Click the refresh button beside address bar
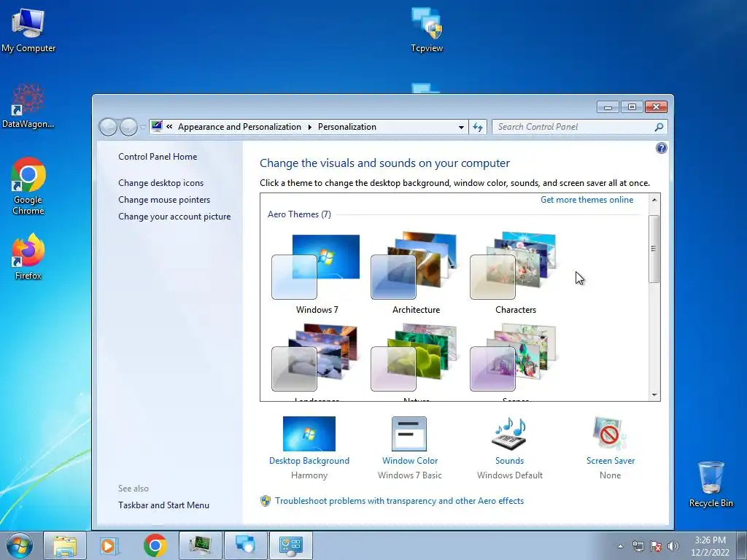Viewport: 747px width, 560px height. (x=478, y=127)
